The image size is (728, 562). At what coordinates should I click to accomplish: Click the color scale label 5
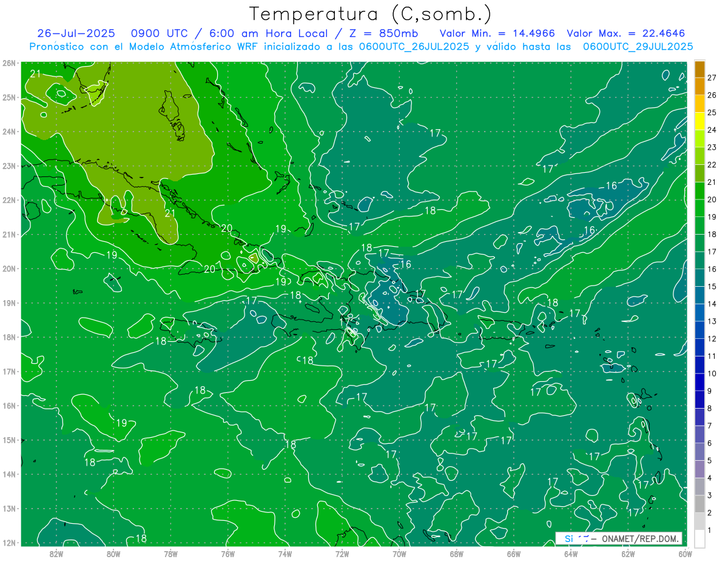click(709, 461)
